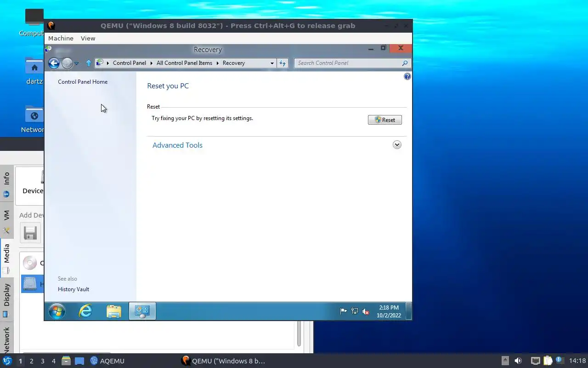This screenshot has width=588, height=368.
Task: Click the host clock showing 14:18
Action: click(577, 361)
